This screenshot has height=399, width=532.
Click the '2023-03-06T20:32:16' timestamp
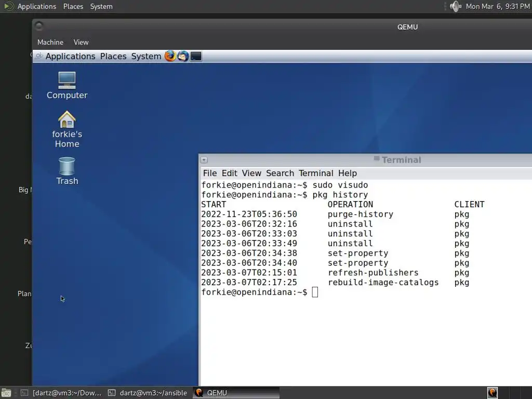coord(249,224)
